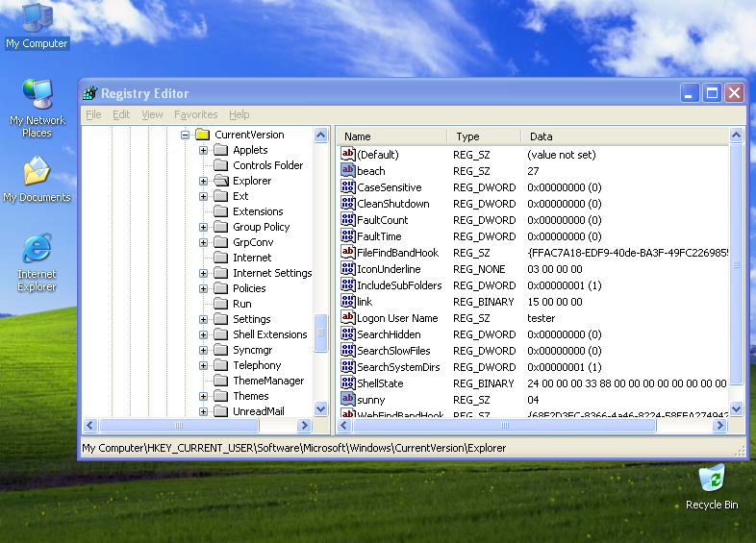The width and height of the screenshot is (756, 543).
Task: Click tree pane scroll right arrow
Action: pos(304,425)
